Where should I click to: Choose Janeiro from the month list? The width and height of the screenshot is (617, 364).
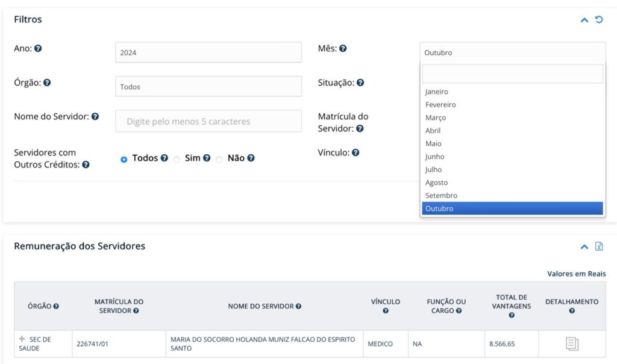[x=437, y=92]
